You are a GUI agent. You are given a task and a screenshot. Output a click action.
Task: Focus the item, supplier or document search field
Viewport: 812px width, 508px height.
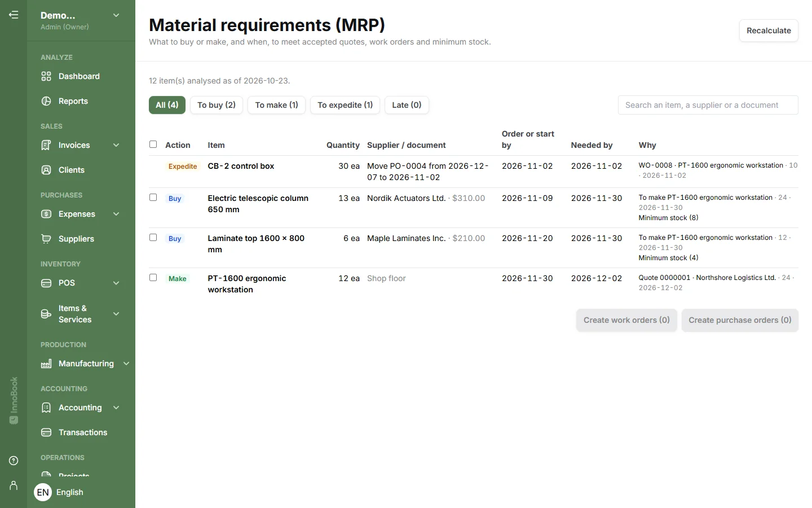point(708,105)
